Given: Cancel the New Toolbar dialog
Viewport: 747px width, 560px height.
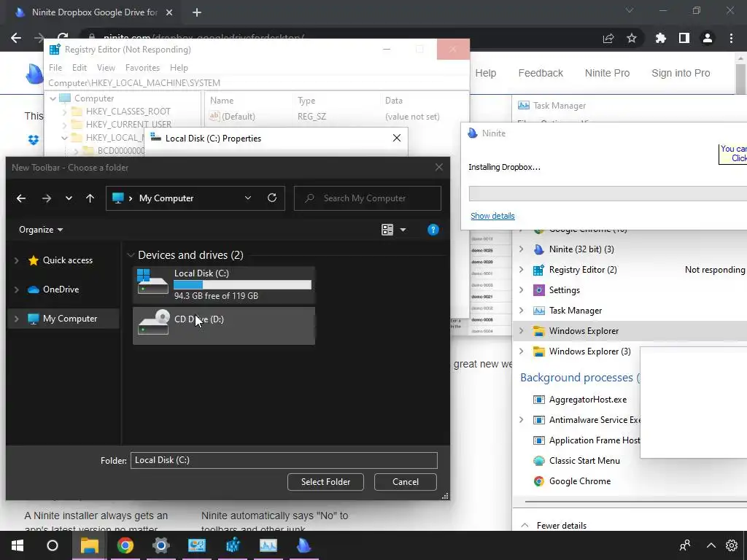Looking at the screenshot, I should point(406,482).
